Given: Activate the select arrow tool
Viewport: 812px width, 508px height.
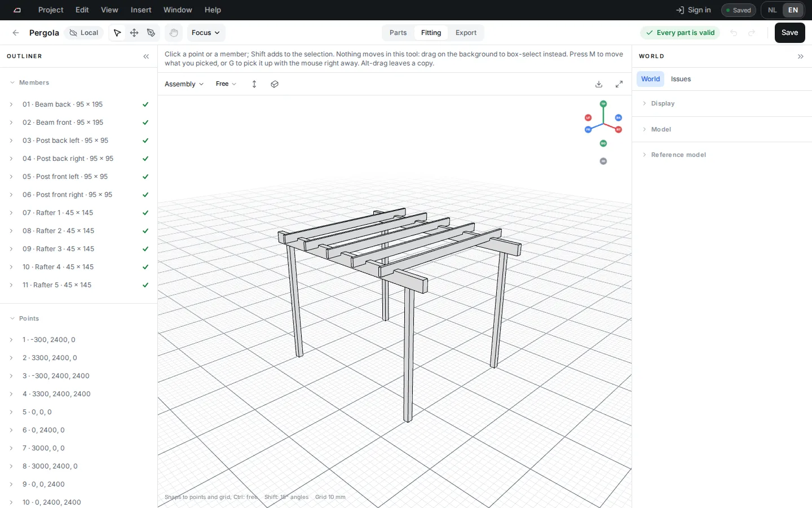Looking at the screenshot, I should point(117,33).
